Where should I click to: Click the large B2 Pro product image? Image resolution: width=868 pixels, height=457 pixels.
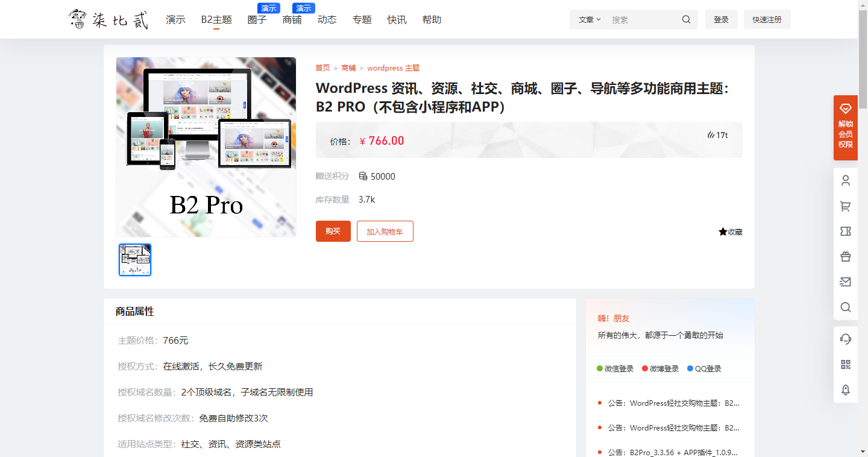click(x=206, y=147)
